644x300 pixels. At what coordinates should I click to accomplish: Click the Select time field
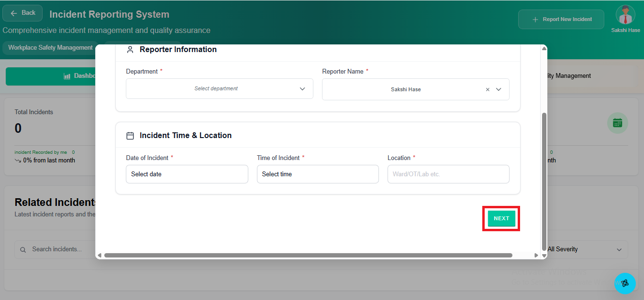317,174
